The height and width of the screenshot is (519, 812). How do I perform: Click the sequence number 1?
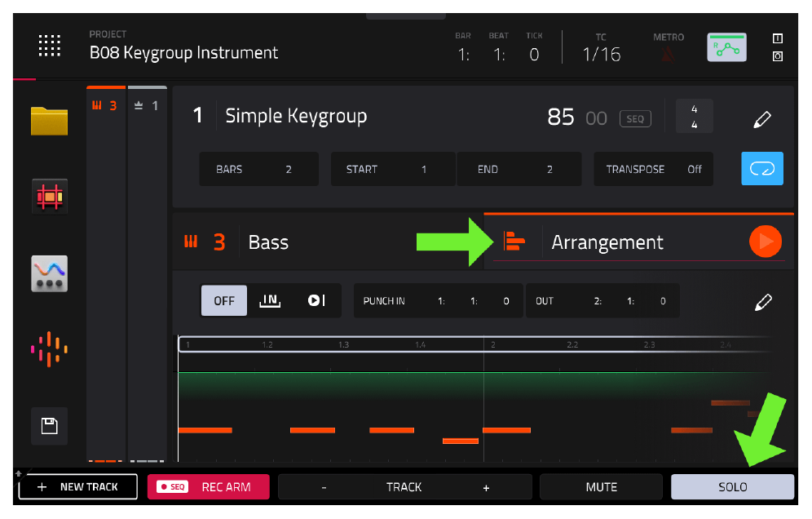197,116
